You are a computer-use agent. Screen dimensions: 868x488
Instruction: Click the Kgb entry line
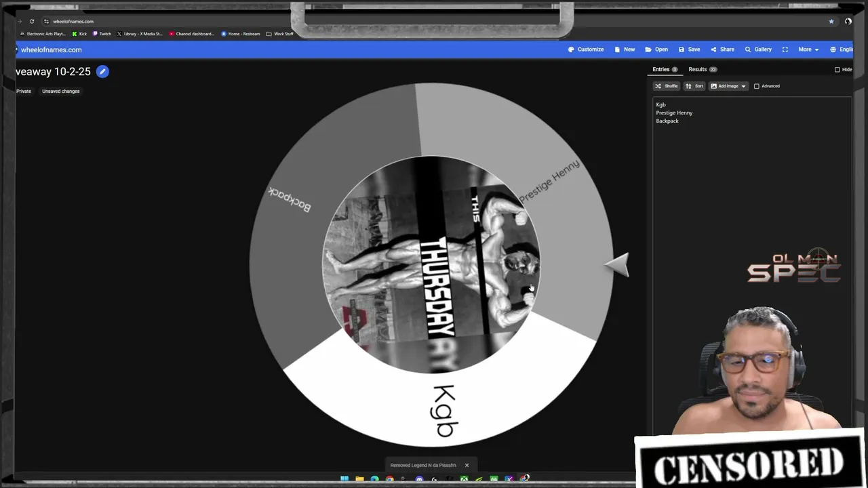click(x=661, y=104)
